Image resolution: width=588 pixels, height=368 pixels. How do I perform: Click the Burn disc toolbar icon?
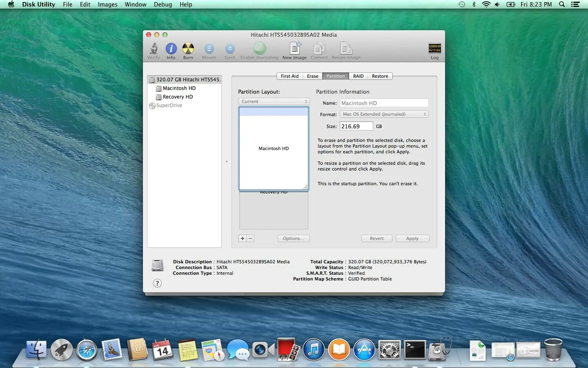pyautogui.click(x=188, y=49)
